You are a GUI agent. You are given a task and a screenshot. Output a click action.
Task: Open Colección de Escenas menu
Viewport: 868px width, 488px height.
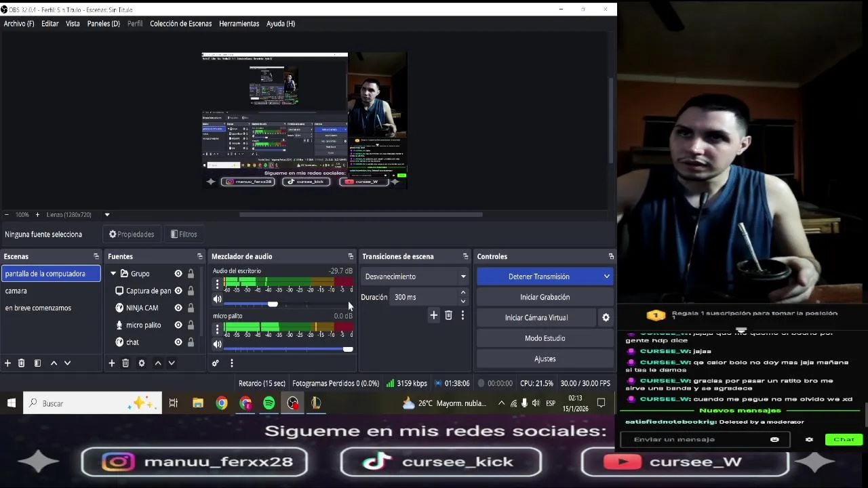(181, 24)
